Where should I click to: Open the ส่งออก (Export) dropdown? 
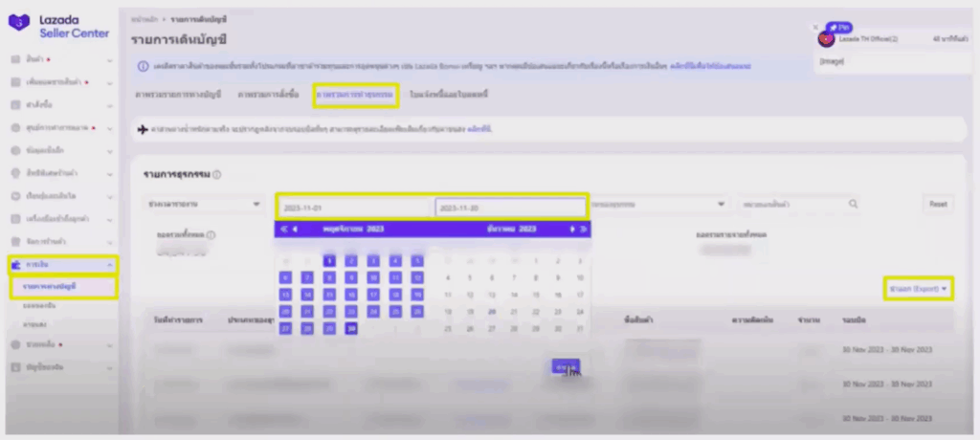pyautogui.click(x=918, y=289)
